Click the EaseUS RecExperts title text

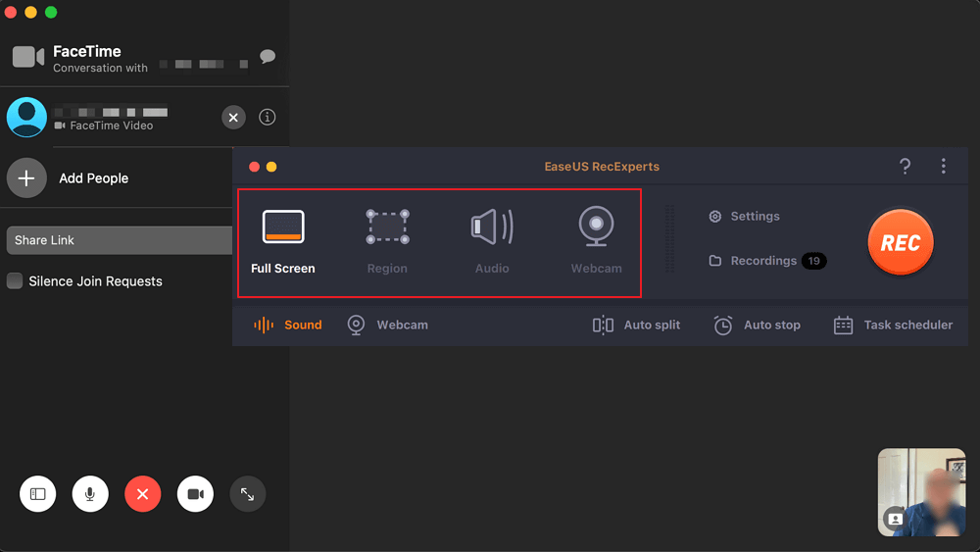(x=602, y=167)
